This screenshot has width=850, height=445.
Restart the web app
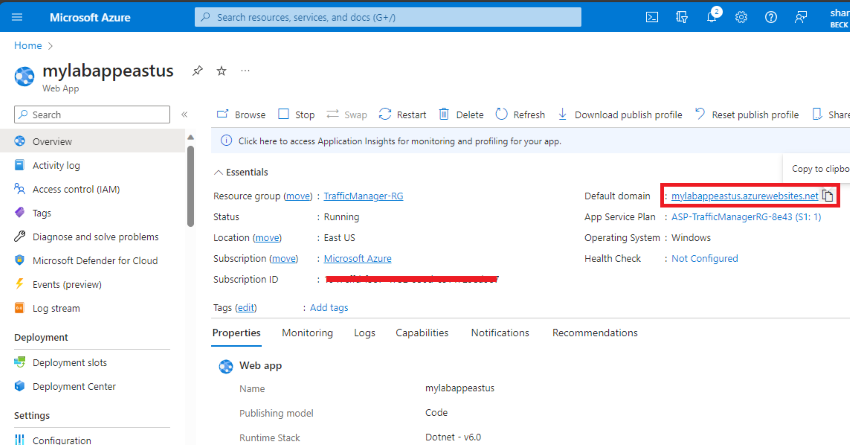coord(403,114)
